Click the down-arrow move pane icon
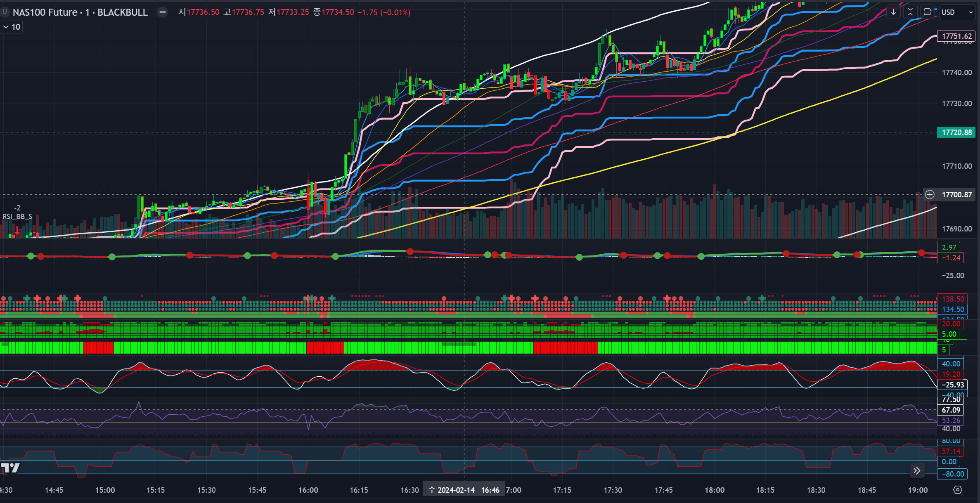 click(x=893, y=12)
